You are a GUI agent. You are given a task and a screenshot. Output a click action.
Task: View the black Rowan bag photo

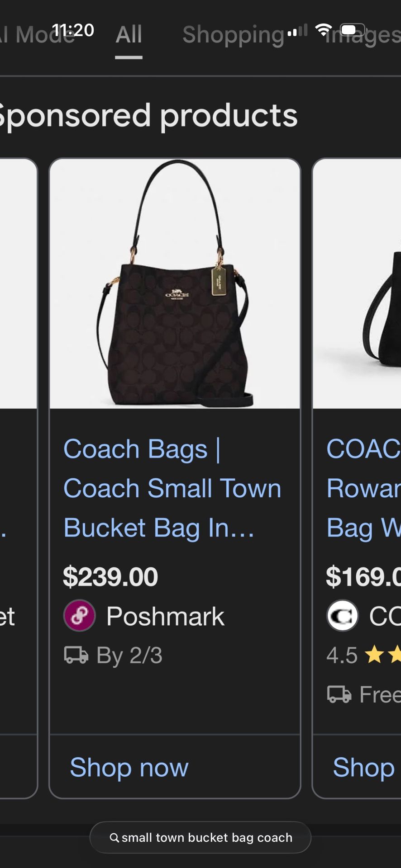click(357, 284)
